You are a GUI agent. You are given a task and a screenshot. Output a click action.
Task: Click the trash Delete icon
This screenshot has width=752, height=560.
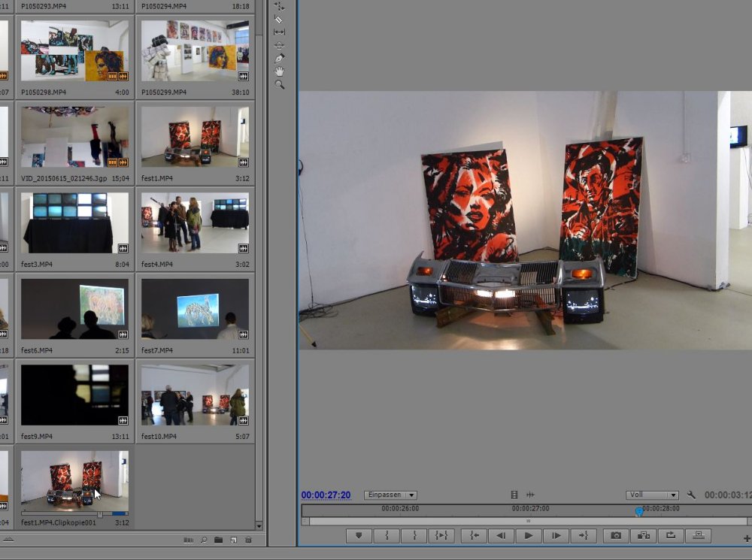click(248, 540)
